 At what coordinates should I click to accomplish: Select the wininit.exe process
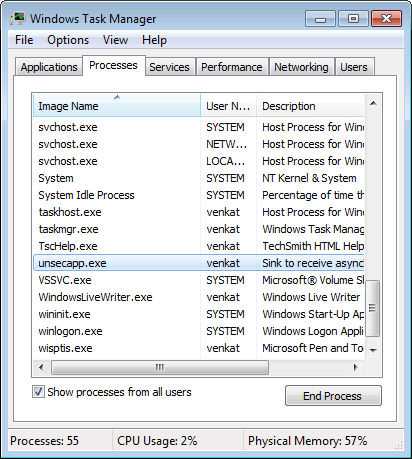tap(199, 314)
